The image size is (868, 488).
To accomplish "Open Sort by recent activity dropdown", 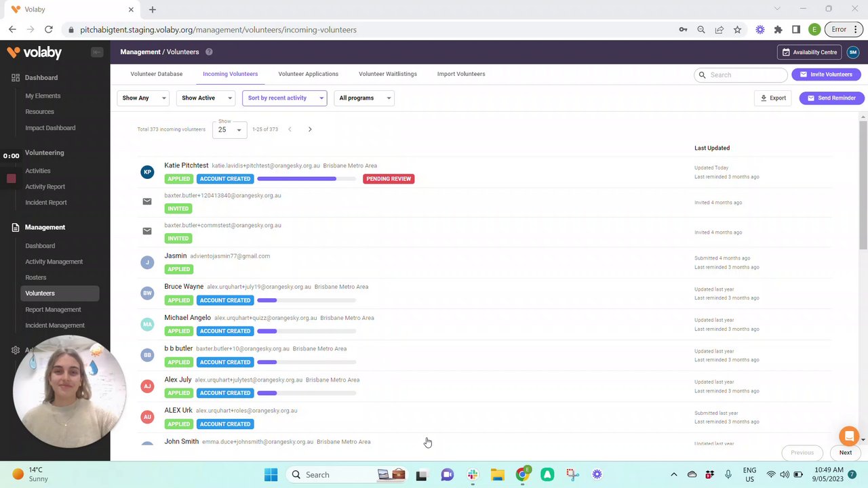I will coord(284,98).
